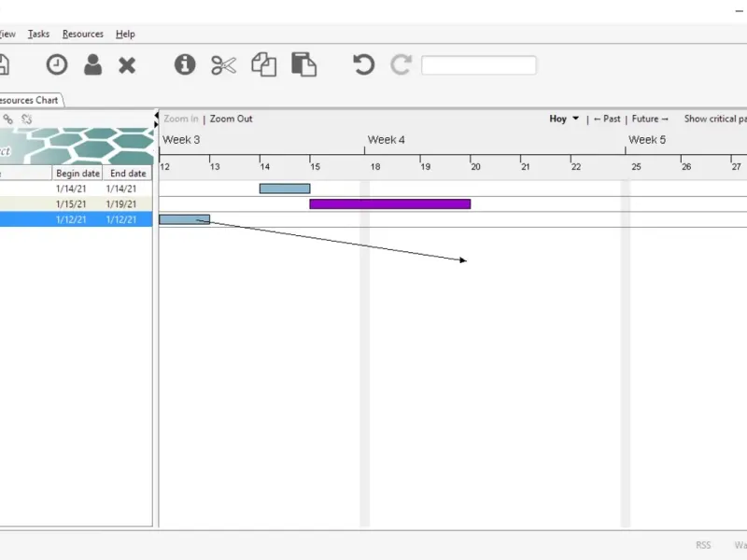Click the toolbar search field
Viewport: 747px width, 560px height.
coord(479,65)
